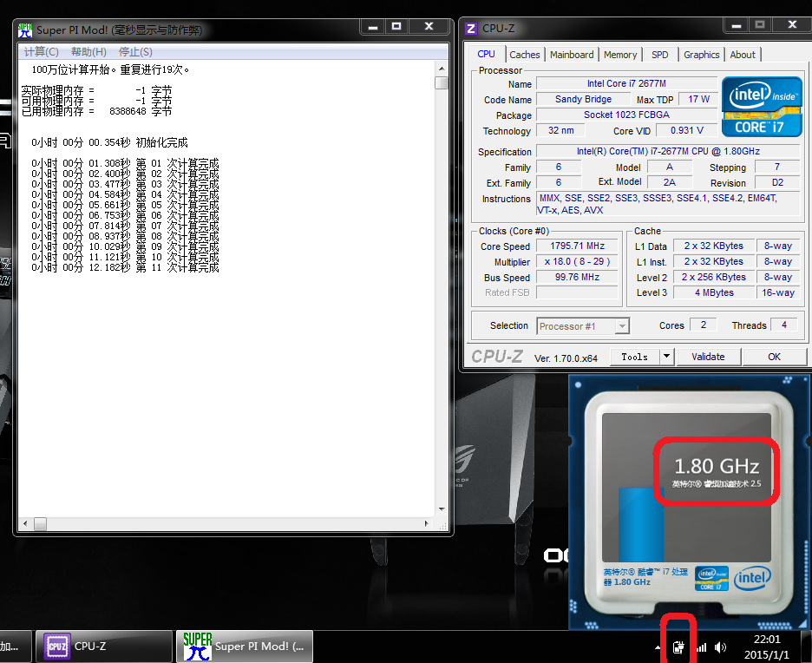Click the Core Speed value 1795.71 MHz
The height and width of the screenshot is (663, 812).
(x=577, y=246)
